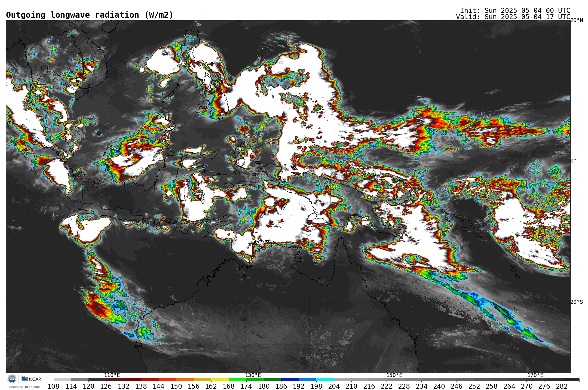The image size is (588, 390).
Task: Click the 138 colorbar value
Action: point(141,386)
